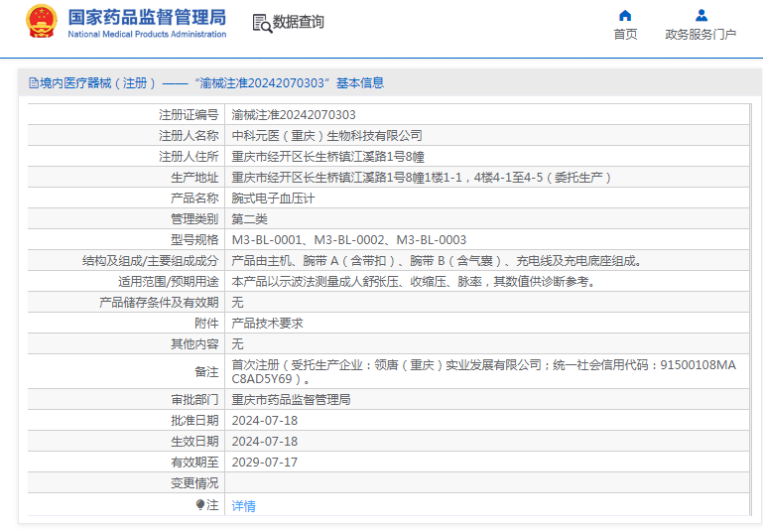Click the 注册人住所 label
This screenshot has height=532, width=763.
pos(189,157)
